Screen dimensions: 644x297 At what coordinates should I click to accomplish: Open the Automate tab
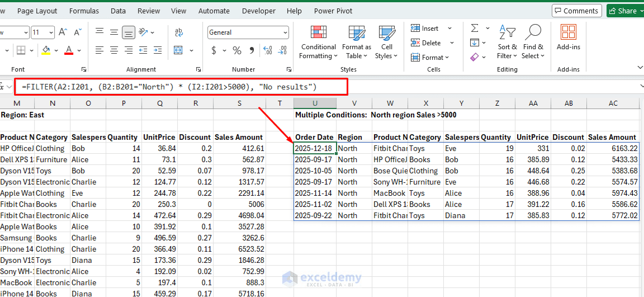(x=214, y=11)
